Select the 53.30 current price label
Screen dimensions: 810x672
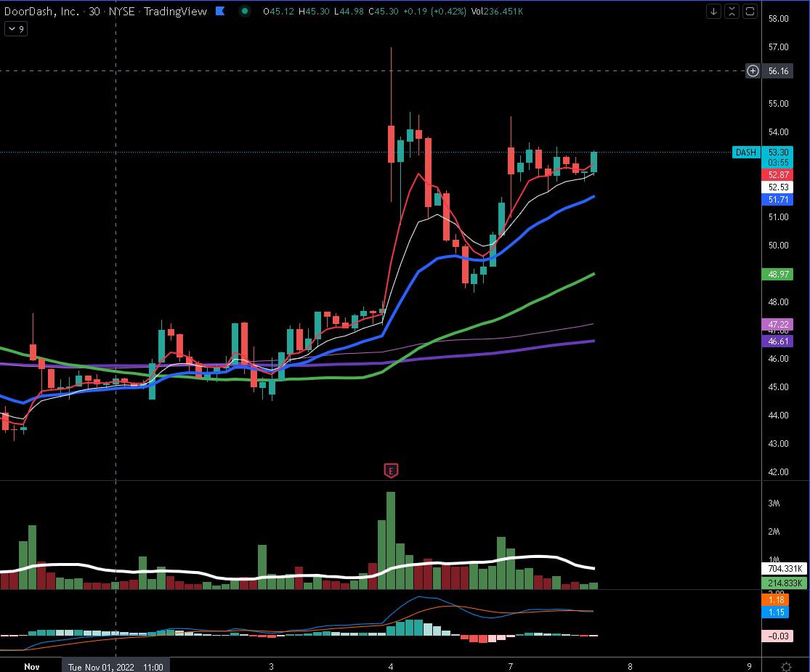click(778, 152)
